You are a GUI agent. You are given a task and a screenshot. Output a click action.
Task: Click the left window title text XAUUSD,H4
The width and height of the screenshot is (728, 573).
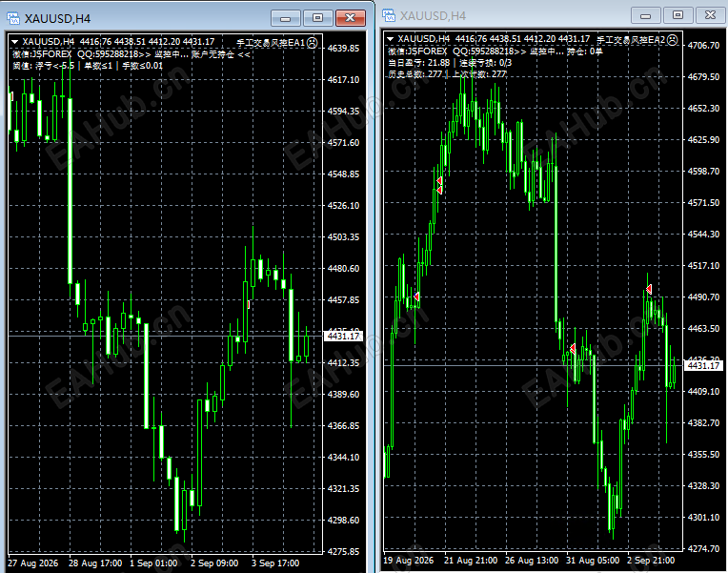tap(57, 18)
